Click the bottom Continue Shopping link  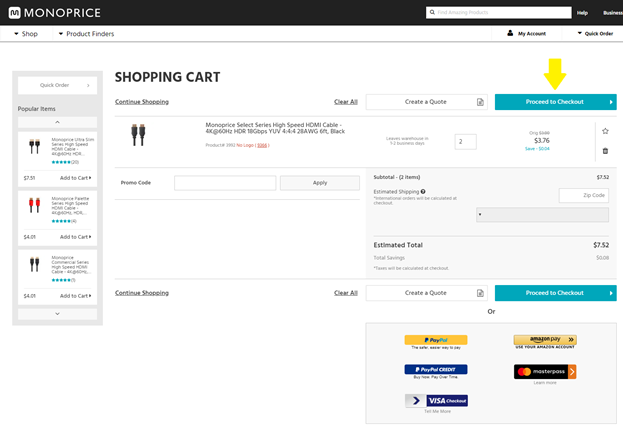pyautogui.click(x=142, y=293)
